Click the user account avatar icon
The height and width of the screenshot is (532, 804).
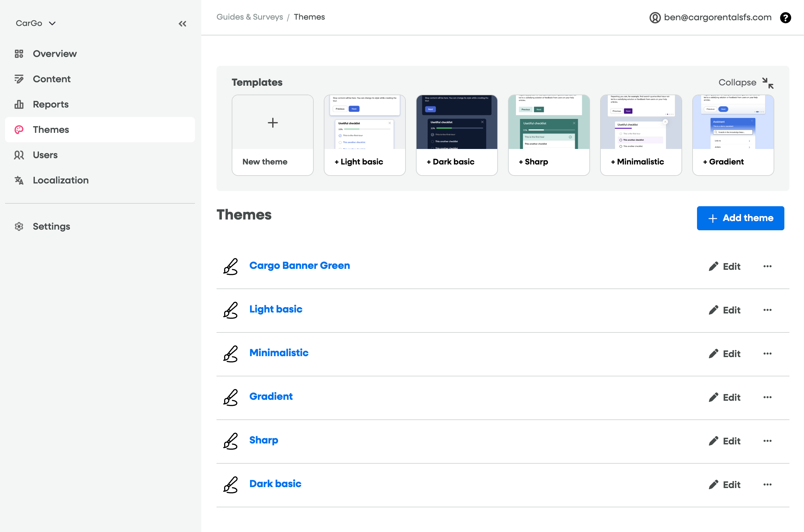655,18
